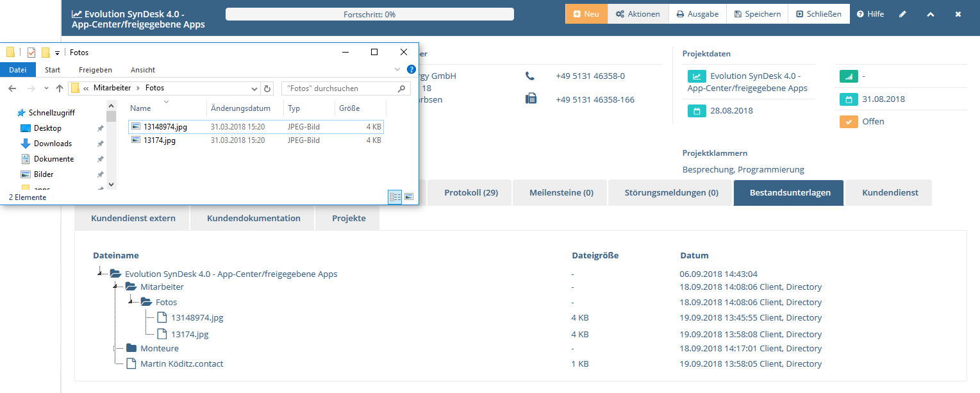The width and height of the screenshot is (980, 393).
Task: Click the line-chart icon before the SynDesk title
Action: pos(76,14)
